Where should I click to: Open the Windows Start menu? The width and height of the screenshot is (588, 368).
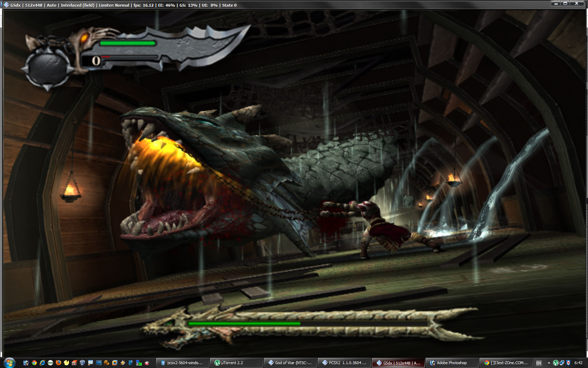pos(9,363)
